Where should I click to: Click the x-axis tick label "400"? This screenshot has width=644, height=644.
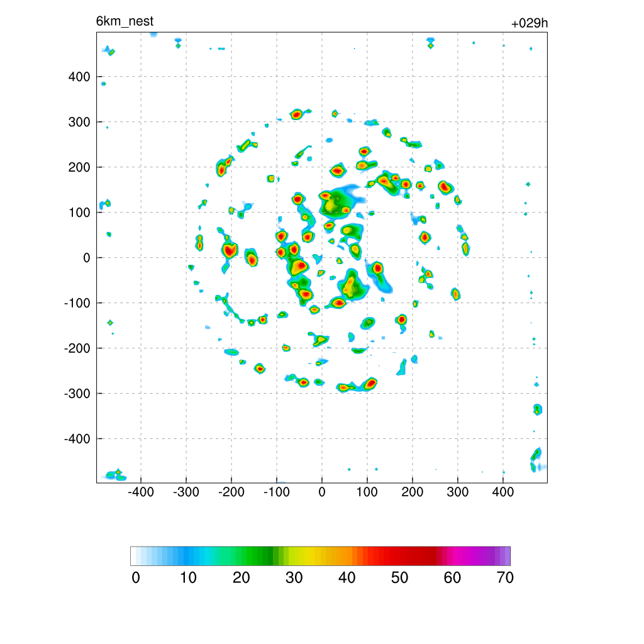[502, 492]
